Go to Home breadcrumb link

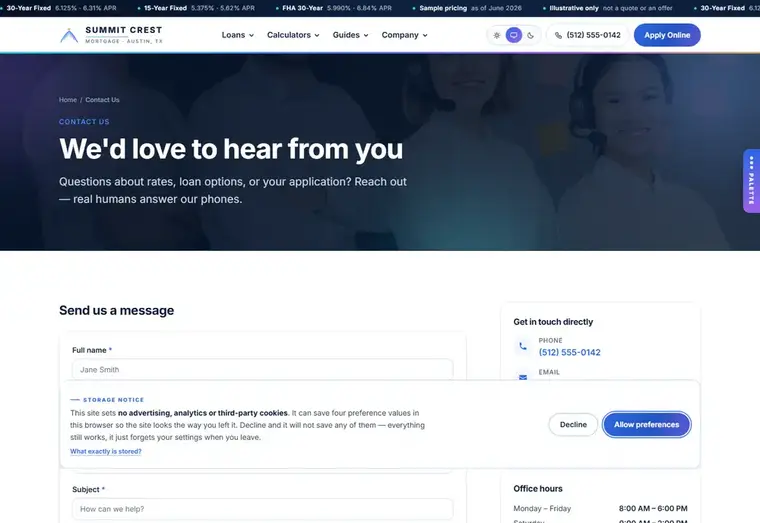coord(68,100)
